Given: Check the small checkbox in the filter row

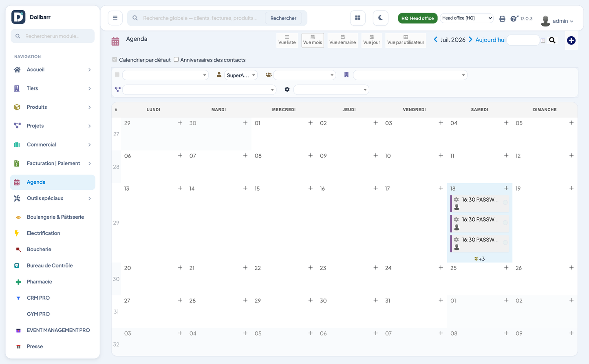Looking at the screenshot, I should pos(117,75).
